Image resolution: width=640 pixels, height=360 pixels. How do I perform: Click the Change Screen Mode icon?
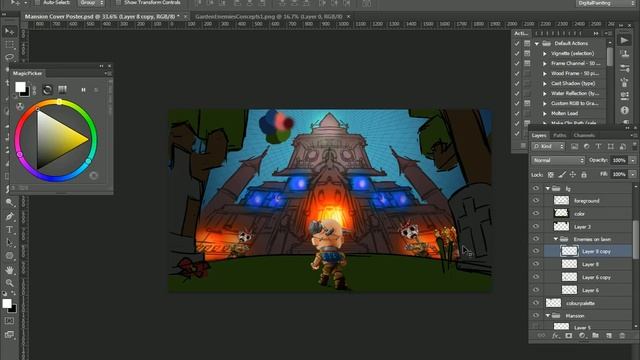pyautogui.click(x=9, y=335)
